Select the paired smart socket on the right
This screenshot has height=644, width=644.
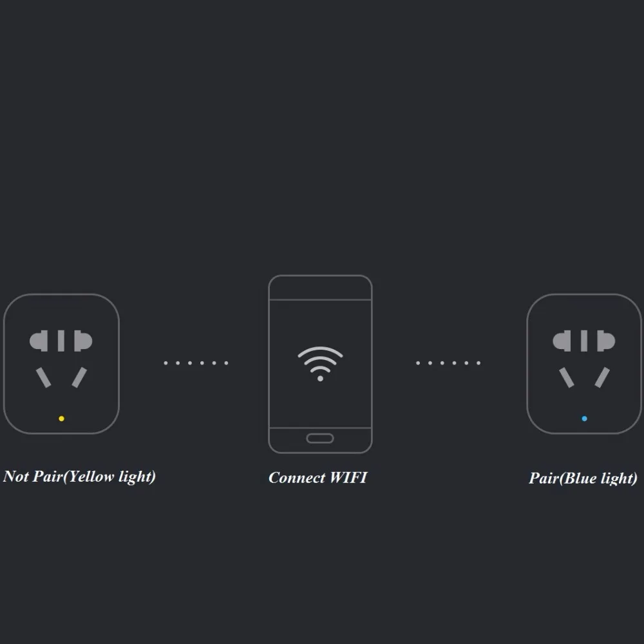584,364
